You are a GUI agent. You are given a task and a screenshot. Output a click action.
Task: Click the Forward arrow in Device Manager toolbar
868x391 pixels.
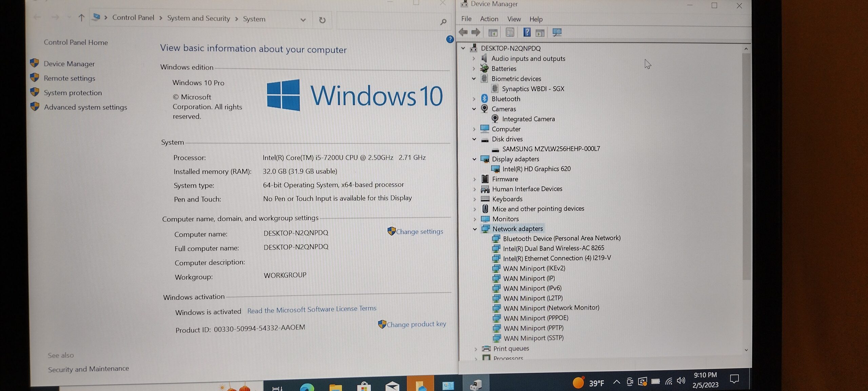point(476,32)
